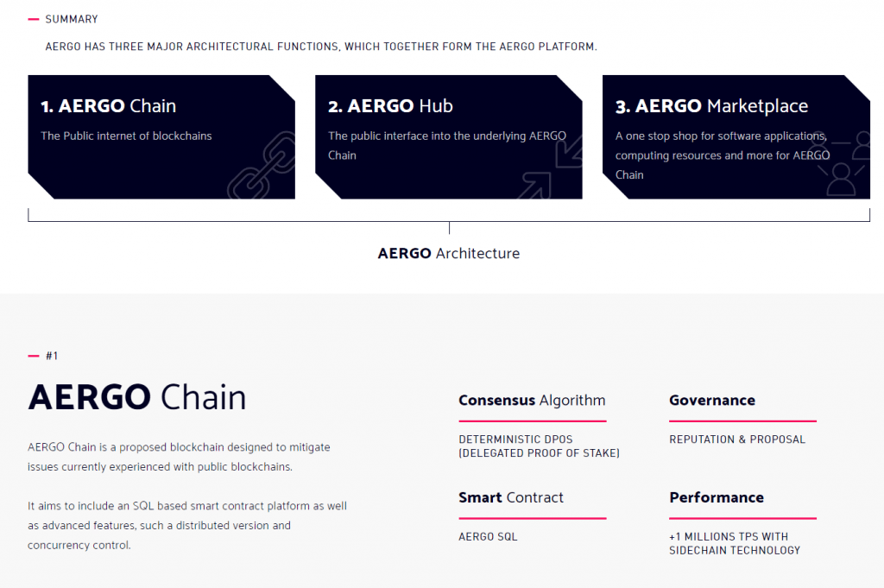Click the large AERGO Chain heading

(137, 397)
